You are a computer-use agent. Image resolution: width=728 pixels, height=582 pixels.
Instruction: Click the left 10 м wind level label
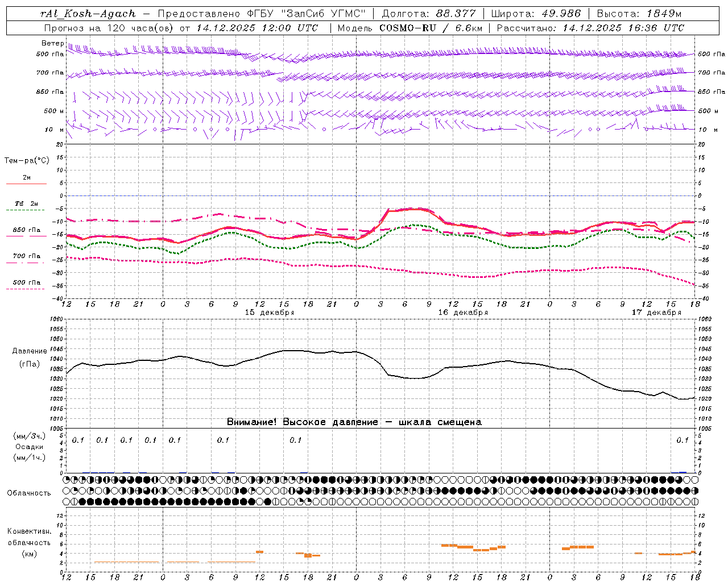pyautogui.click(x=54, y=130)
